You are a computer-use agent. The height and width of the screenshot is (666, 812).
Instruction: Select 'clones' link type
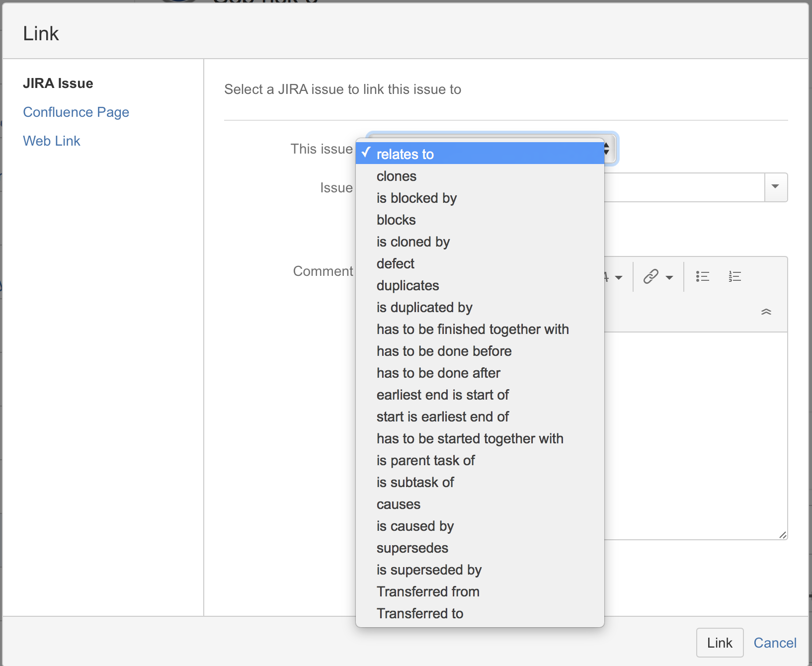480,176
